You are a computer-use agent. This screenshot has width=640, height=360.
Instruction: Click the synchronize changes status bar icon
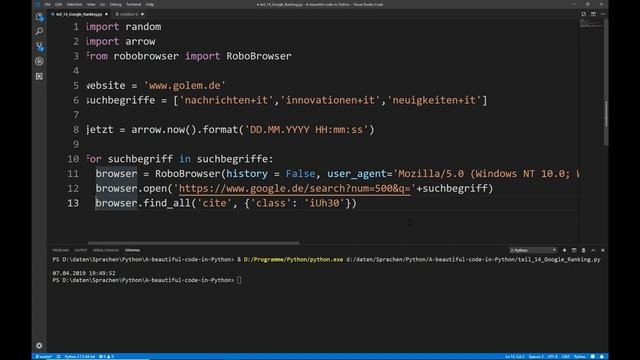coord(58,357)
